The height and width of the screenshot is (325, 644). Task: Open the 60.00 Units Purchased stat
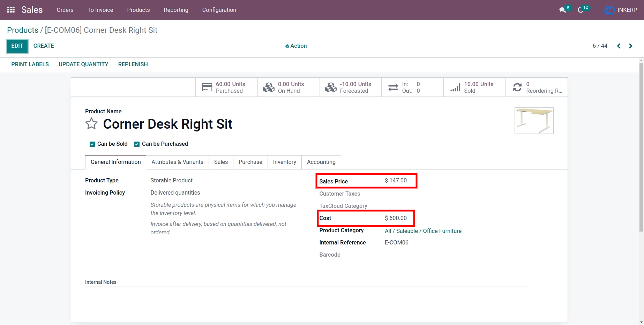(226, 87)
